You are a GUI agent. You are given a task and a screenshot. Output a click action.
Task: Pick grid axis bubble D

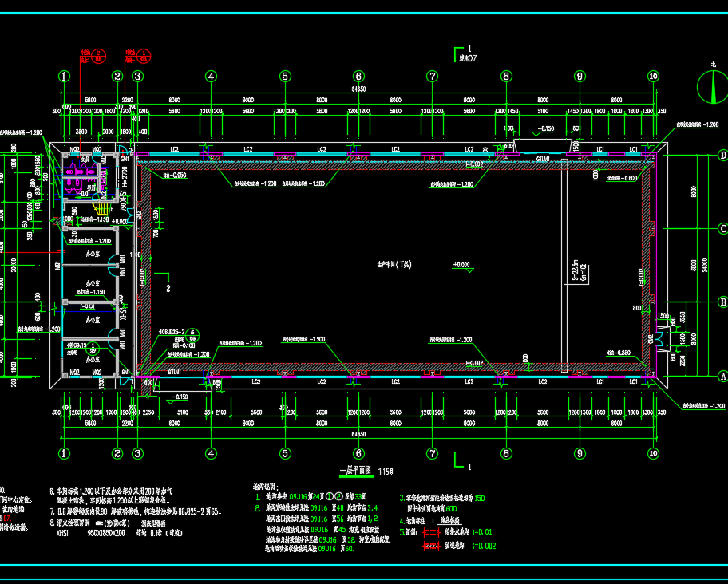click(x=723, y=156)
